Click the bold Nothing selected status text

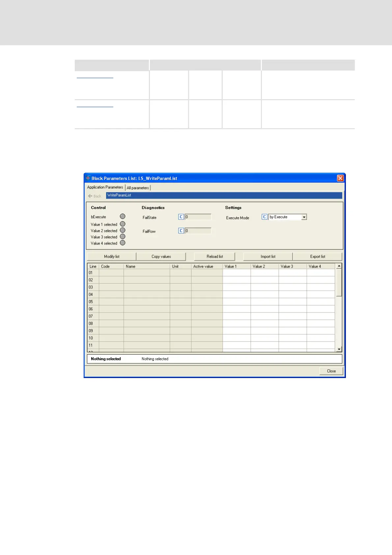[106, 359]
